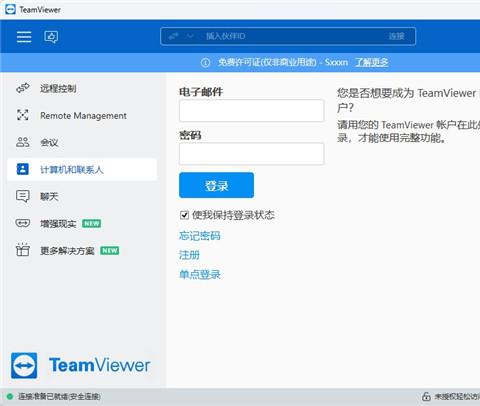Screen dimensions: 480x406
Task: Open the 会议 meeting tab
Action: coord(82,142)
